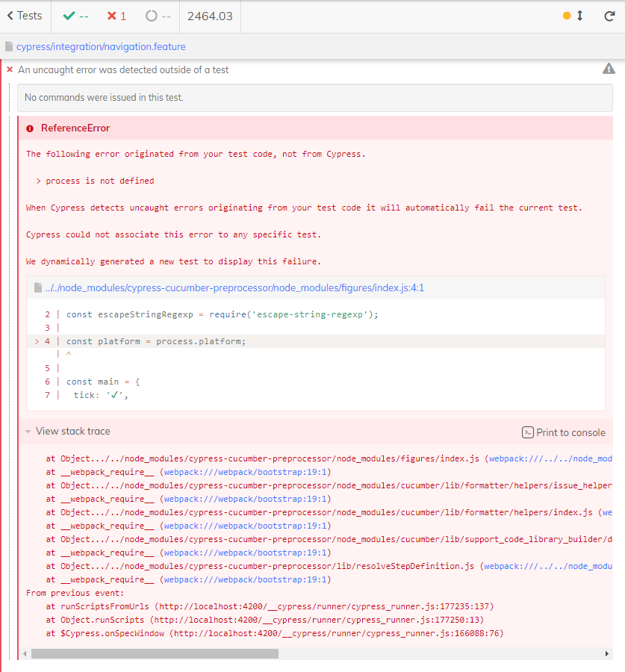Click the pending tests circle icon
625x672 pixels.
(x=151, y=16)
